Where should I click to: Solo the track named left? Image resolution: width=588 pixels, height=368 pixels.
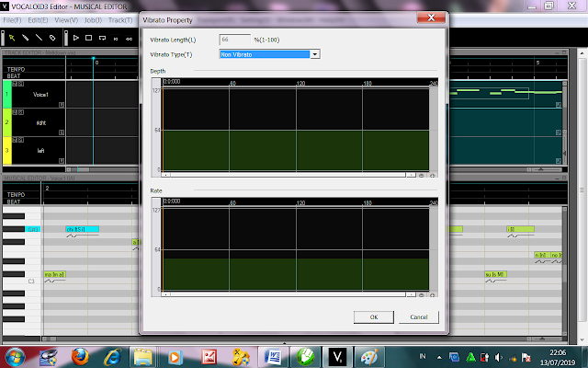[21, 140]
